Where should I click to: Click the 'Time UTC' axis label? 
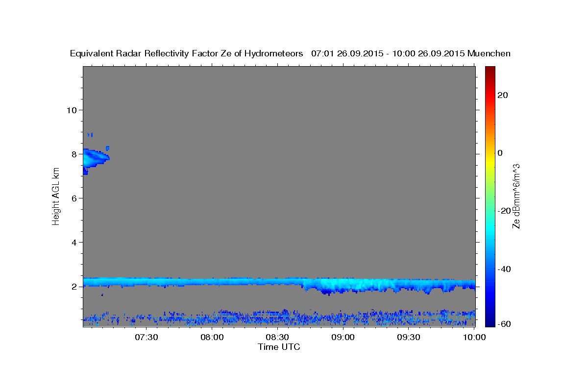[x=279, y=347]
